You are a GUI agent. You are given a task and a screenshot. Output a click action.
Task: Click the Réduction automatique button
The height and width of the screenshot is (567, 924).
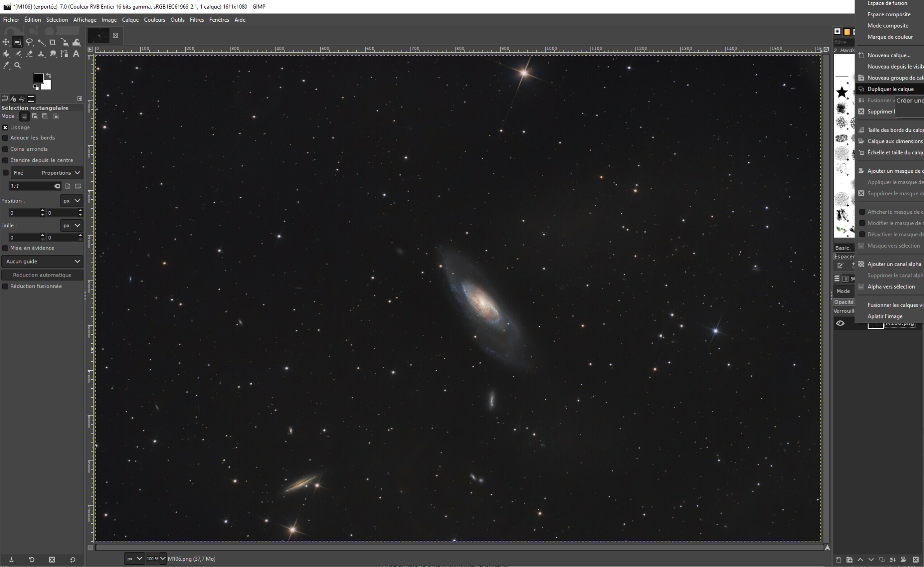[x=42, y=275]
